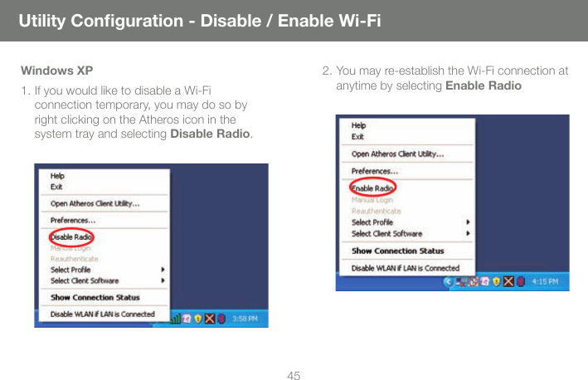
Task: Open the Bluetooth tray icon beside 3:58 PM clock
Action: pyautogui.click(x=221, y=319)
